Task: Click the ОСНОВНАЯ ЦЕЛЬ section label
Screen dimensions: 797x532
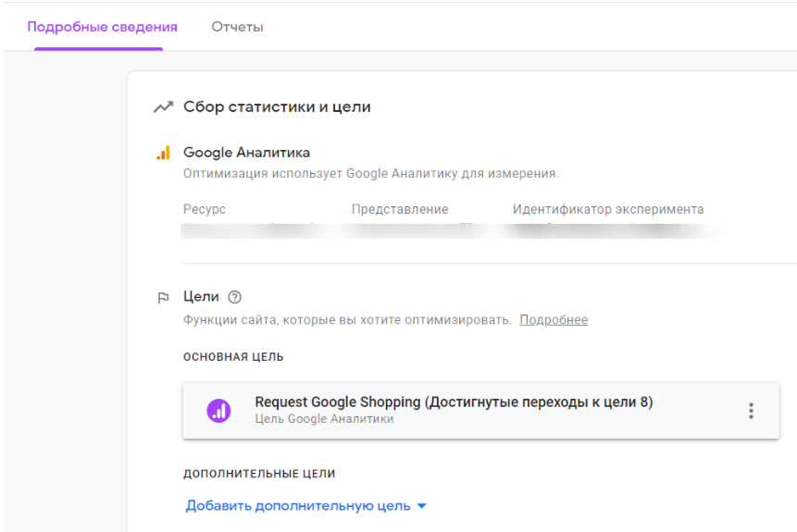Action: (233, 357)
